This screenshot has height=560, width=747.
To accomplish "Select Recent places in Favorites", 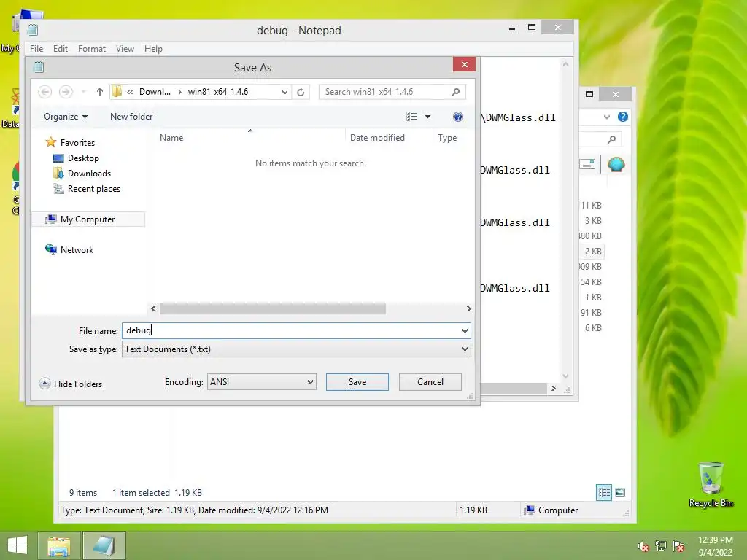I will [x=87, y=189].
